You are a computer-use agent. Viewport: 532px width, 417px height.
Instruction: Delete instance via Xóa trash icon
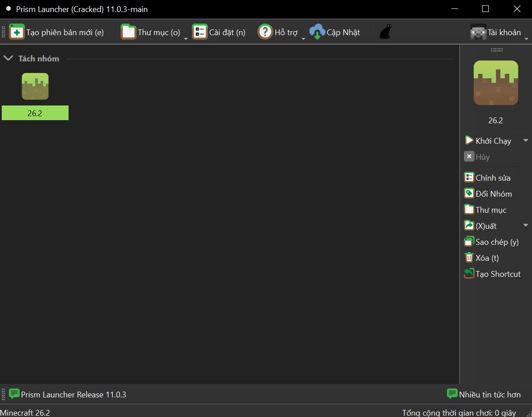(469, 258)
